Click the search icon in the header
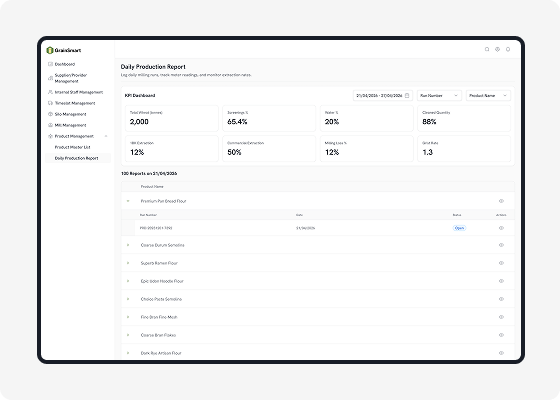Viewport: 560px width, 400px height. coord(487,49)
